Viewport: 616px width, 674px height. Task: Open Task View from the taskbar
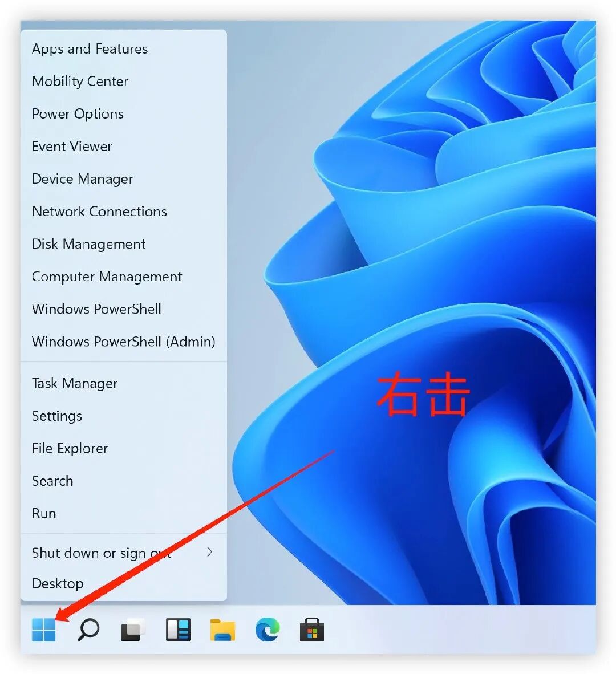point(133,630)
